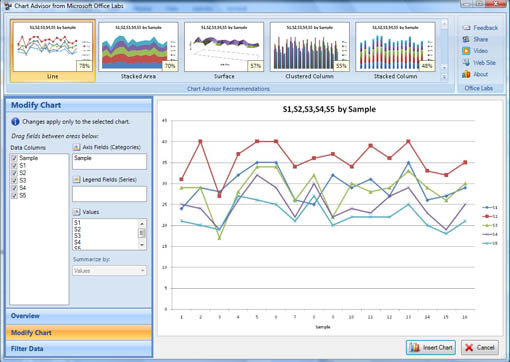
Task: Click the Legend Fields (Series) icon
Action: pyautogui.click(x=77, y=179)
